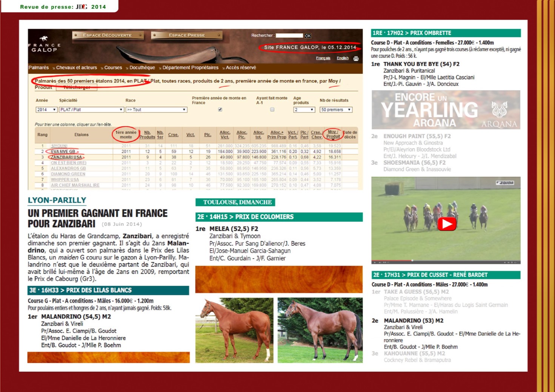The image size is (555, 392).
Task: Click the 16.311 Moy/Produit cell
Action: 334,157
